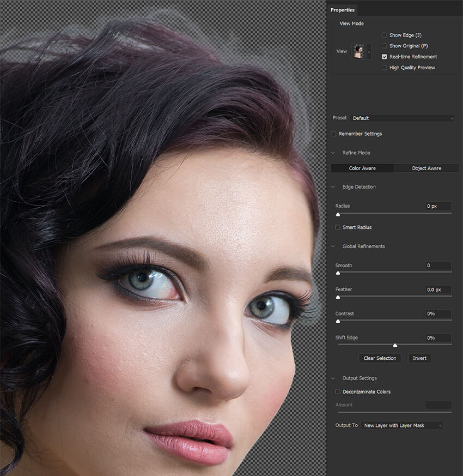This screenshot has height=476, width=463.
Task: Open the Preset dropdown showing Default
Action: 403,118
